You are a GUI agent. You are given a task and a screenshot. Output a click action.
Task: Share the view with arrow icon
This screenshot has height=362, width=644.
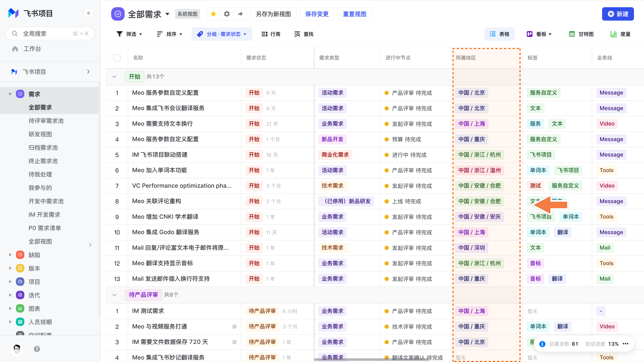(240, 14)
